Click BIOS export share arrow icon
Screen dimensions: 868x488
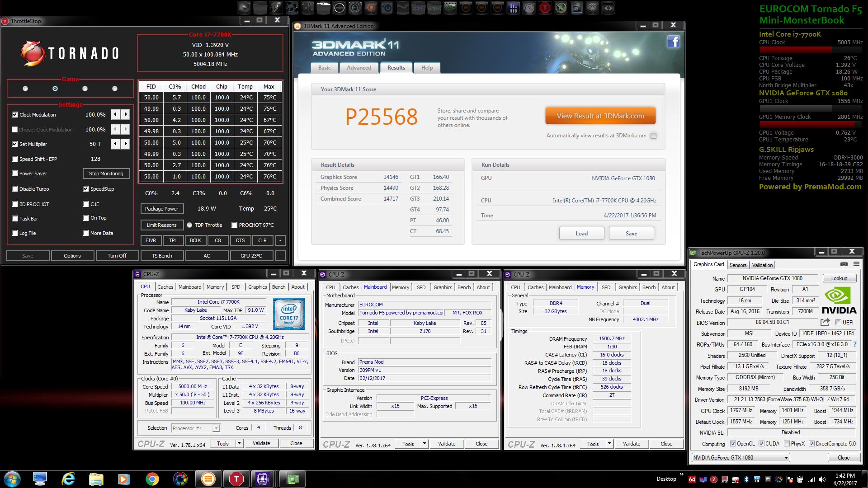coord(825,322)
